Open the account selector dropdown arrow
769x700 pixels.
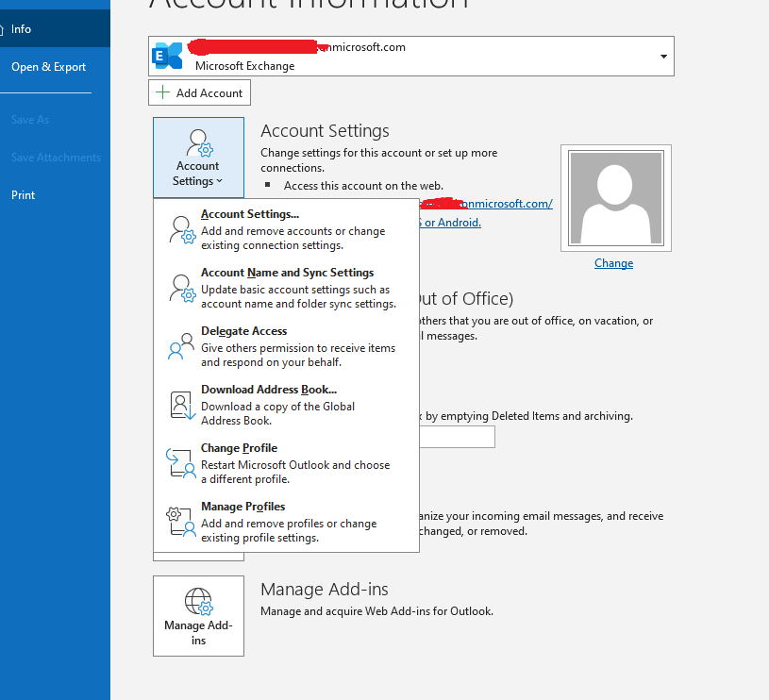663,57
